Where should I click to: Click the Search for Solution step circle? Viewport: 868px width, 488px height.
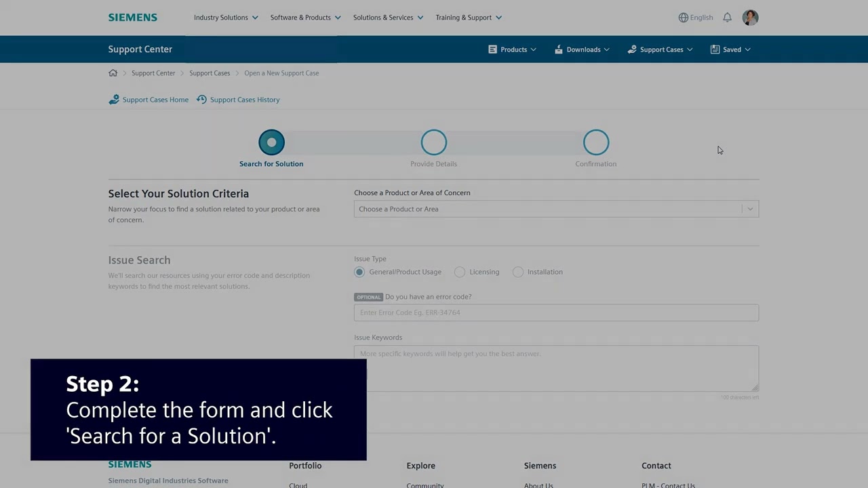tap(271, 142)
